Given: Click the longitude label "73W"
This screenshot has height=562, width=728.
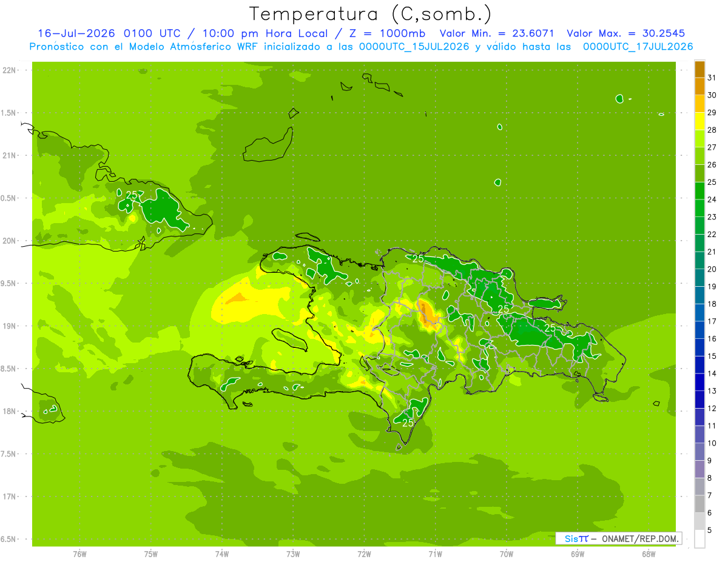Looking at the screenshot, I should [293, 554].
